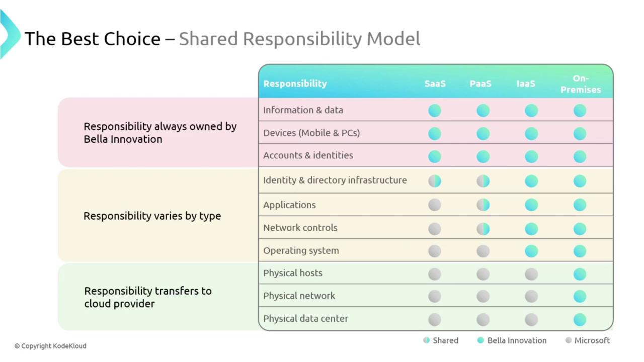Select the On-Premises column header

tap(581, 84)
